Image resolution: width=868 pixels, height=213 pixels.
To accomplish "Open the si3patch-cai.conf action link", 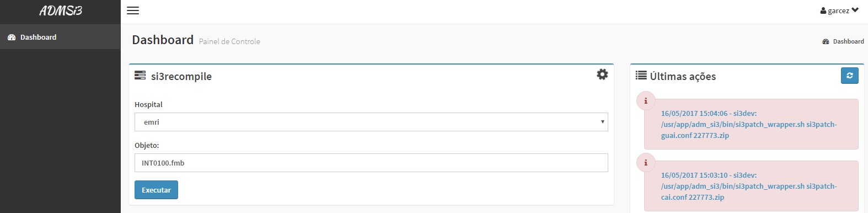I will pos(749,186).
